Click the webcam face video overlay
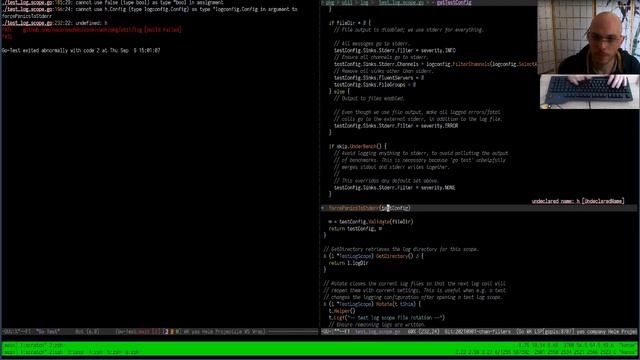Image resolution: width=640 pixels, height=360 pixels. [588, 37]
